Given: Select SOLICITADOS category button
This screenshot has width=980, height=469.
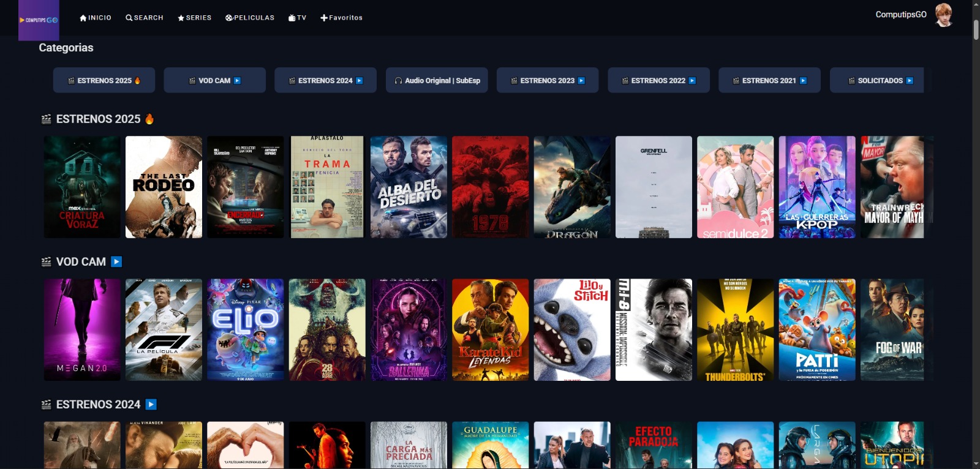Looking at the screenshot, I should tap(877, 80).
